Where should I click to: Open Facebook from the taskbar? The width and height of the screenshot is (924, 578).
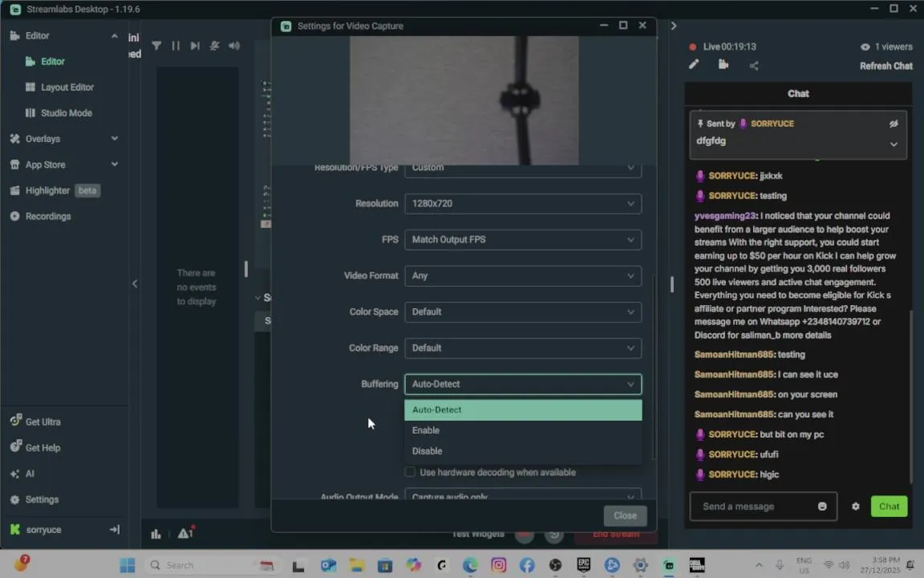[527, 565]
